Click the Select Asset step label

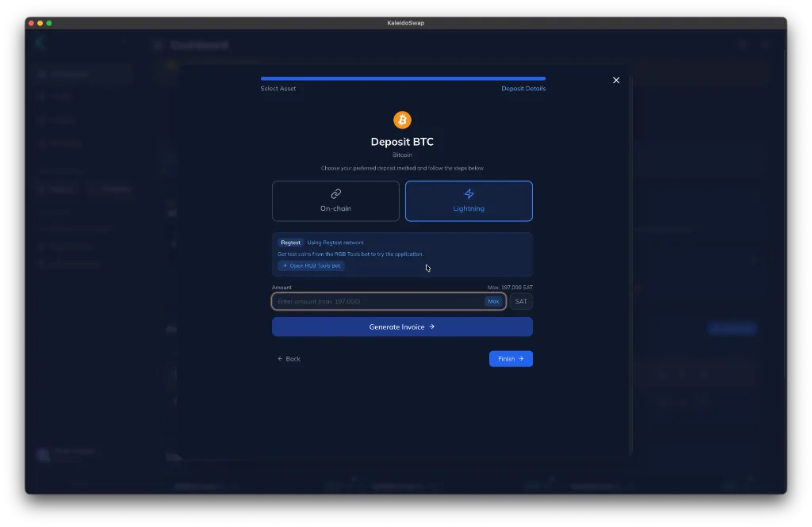point(278,89)
